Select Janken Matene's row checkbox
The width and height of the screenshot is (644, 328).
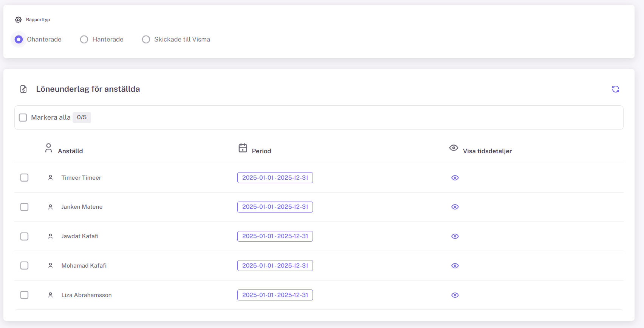tap(24, 207)
